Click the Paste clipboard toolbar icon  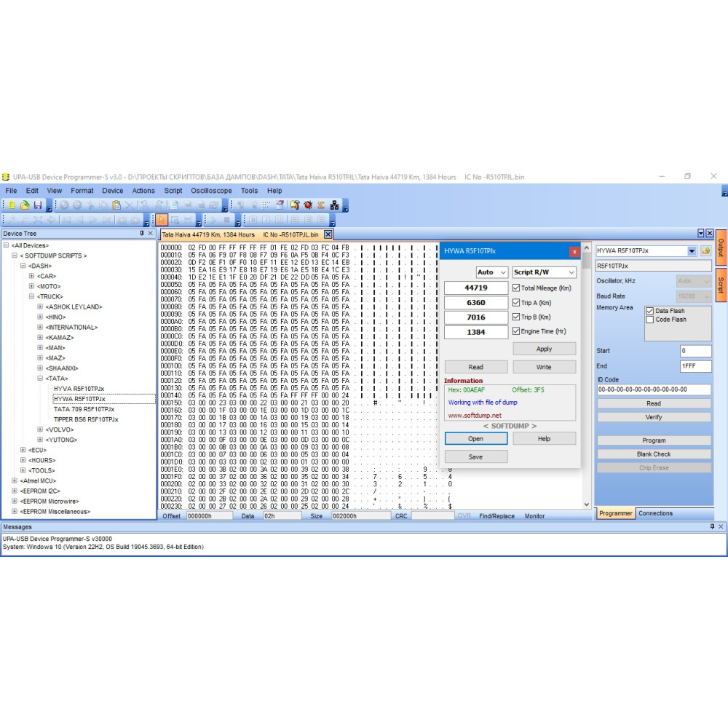point(116,205)
